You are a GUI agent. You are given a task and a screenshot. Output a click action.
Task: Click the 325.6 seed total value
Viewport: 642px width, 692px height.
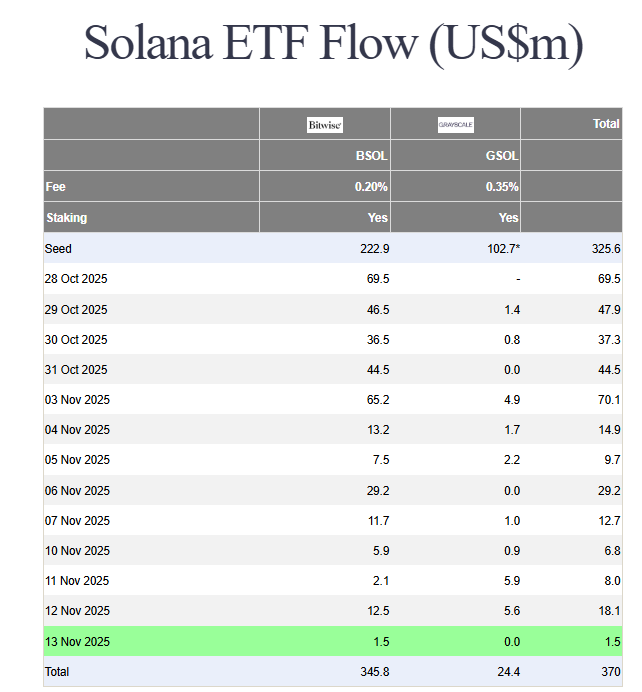[x=604, y=248]
